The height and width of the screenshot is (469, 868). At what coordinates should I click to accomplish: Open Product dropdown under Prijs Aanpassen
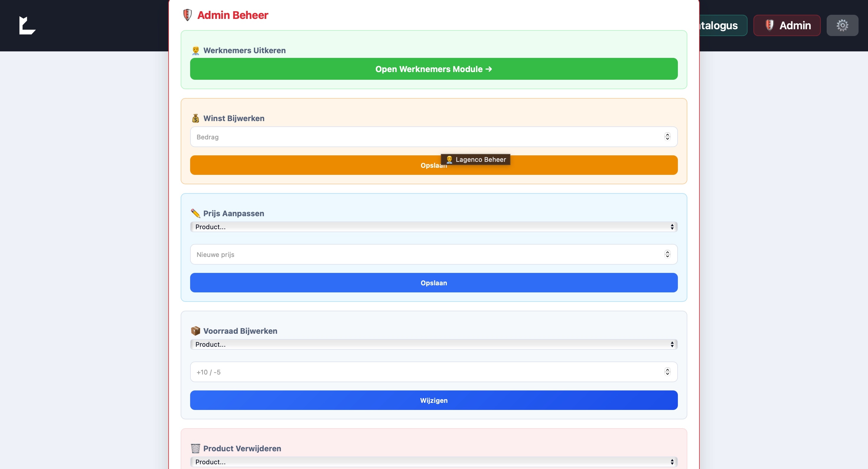pyautogui.click(x=434, y=227)
